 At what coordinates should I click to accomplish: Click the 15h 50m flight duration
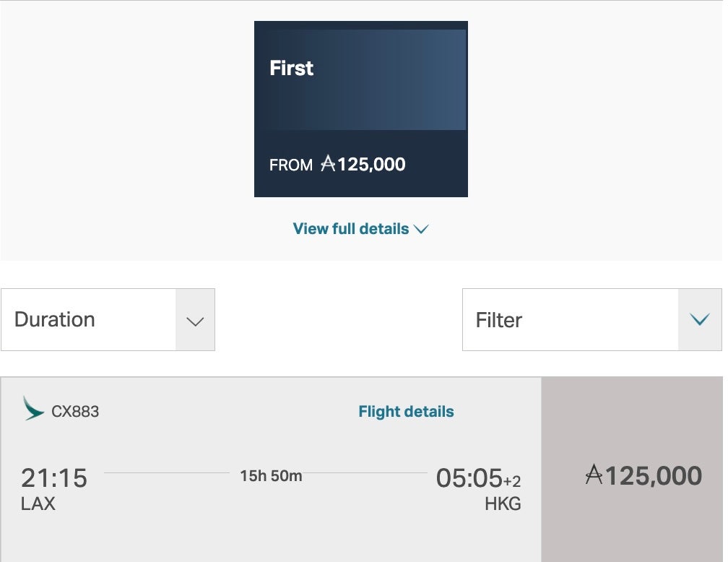click(x=271, y=475)
